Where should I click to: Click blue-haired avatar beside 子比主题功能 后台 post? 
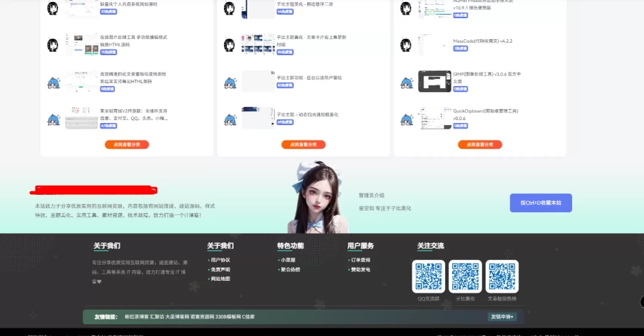[230, 82]
